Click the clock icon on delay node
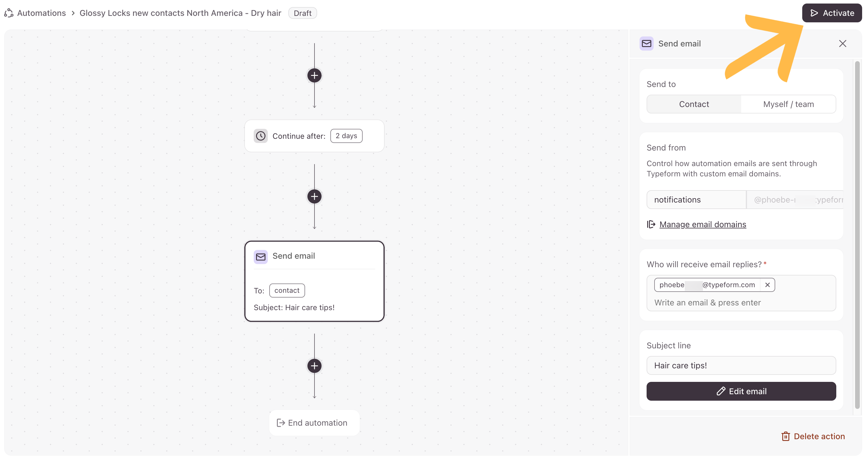 pyautogui.click(x=260, y=136)
